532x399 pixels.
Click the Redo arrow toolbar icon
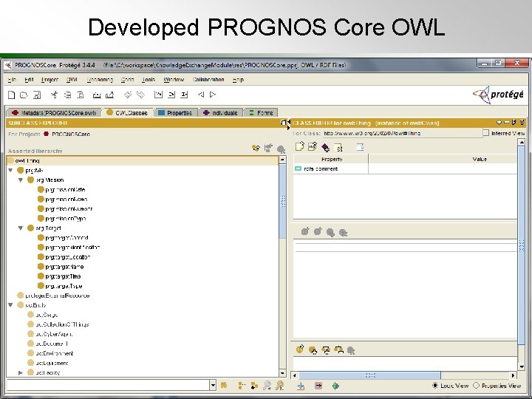coord(140,95)
